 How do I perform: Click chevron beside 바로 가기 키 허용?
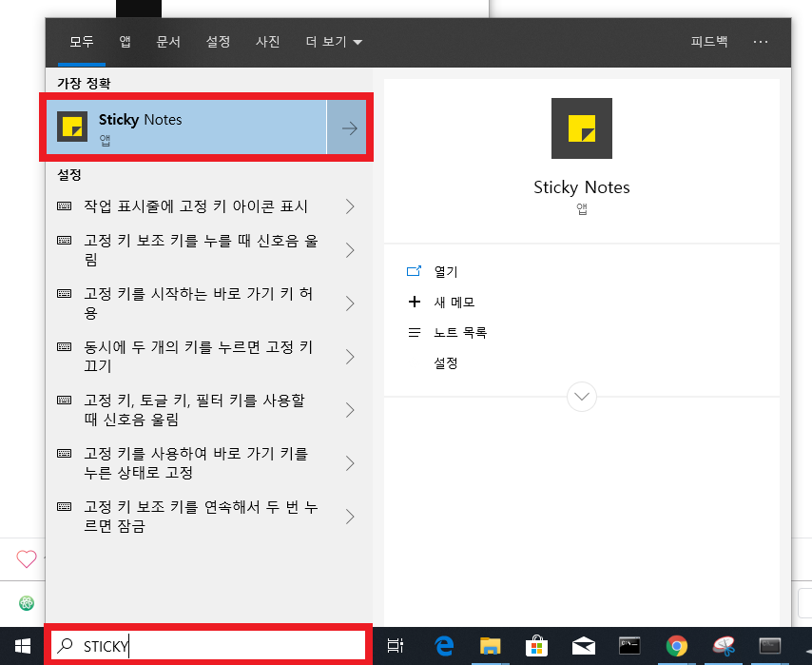pyautogui.click(x=350, y=303)
